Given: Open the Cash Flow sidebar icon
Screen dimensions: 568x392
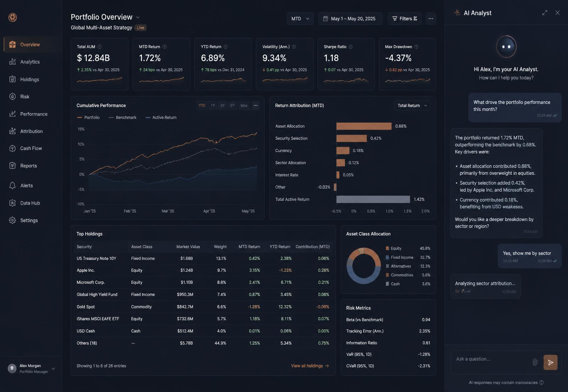Looking at the screenshot, I should pos(12,148).
